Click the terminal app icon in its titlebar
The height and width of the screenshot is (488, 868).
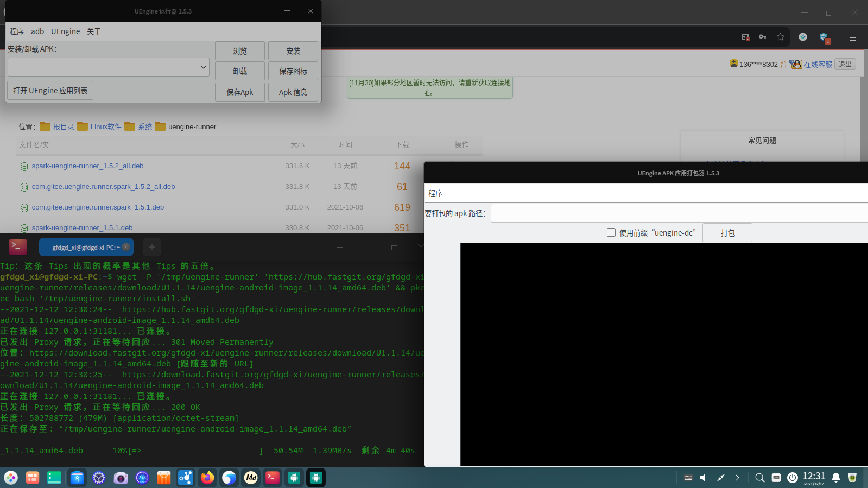click(x=18, y=247)
